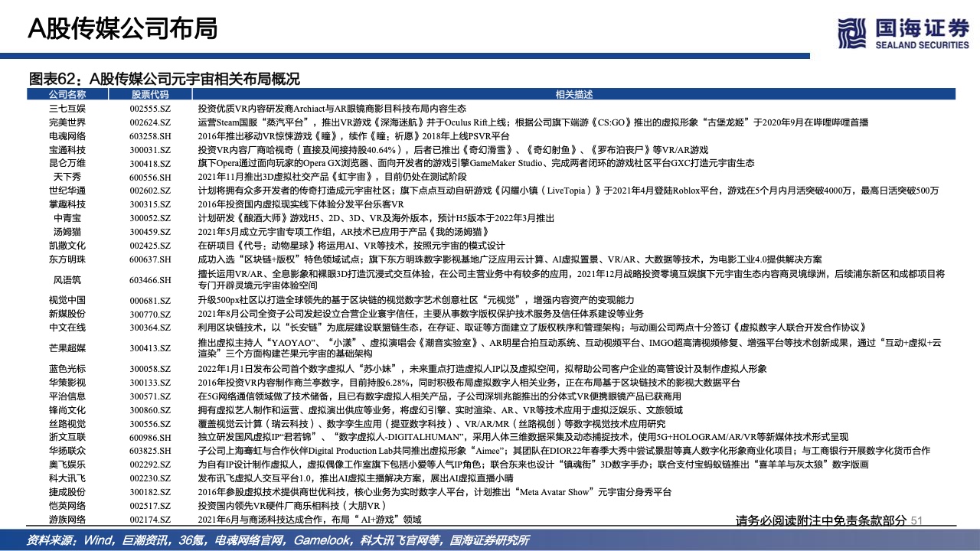Select company name 丝路视觉
This screenshot has width=980, height=551.
[x=67, y=423]
